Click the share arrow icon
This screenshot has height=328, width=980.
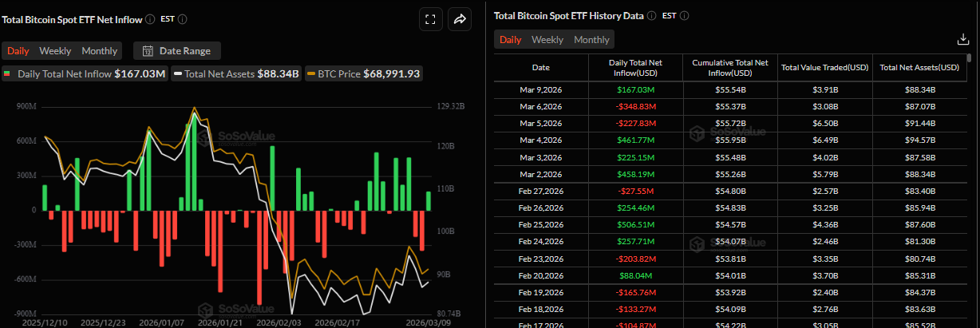click(460, 20)
